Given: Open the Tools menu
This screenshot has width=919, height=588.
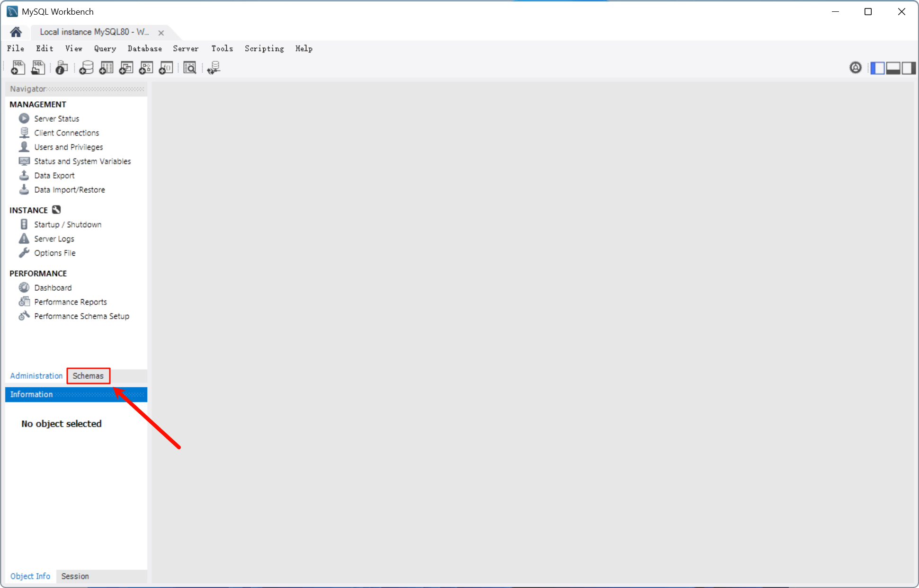Looking at the screenshot, I should [222, 48].
